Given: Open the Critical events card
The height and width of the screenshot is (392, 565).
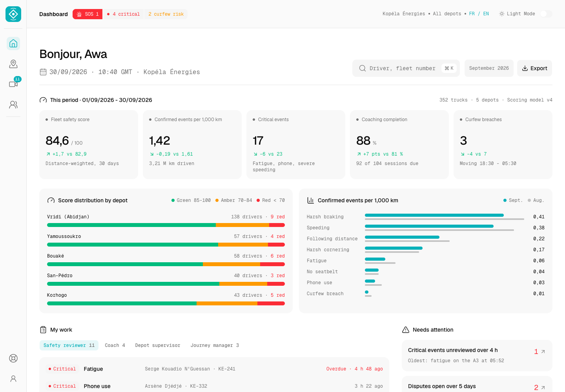Looking at the screenshot, I should [x=296, y=145].
